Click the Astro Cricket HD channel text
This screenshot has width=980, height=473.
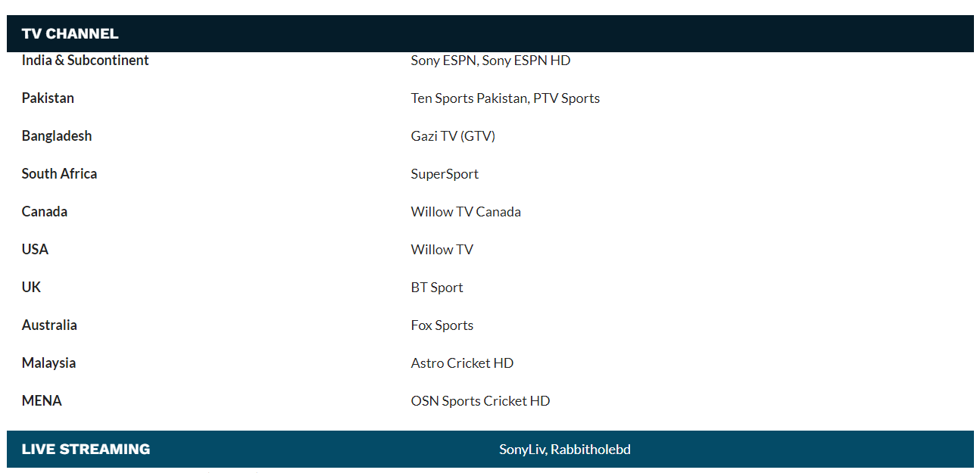[462, 363]
